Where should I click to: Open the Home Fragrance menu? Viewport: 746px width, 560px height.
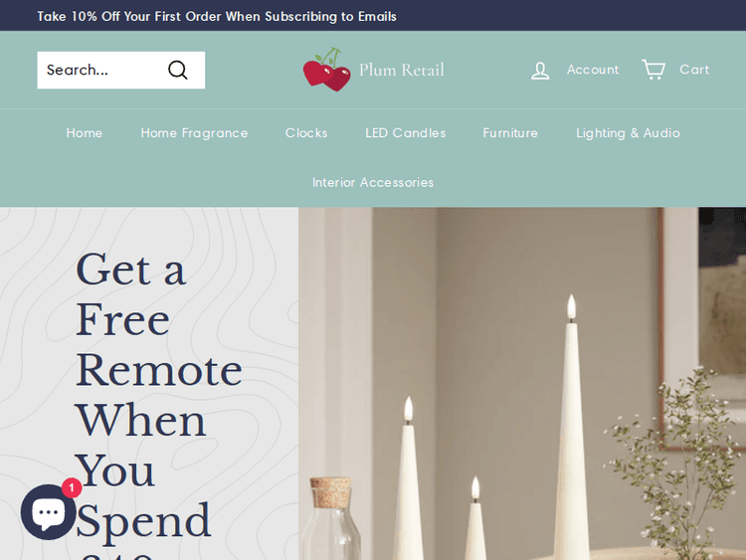pos(194,133)
